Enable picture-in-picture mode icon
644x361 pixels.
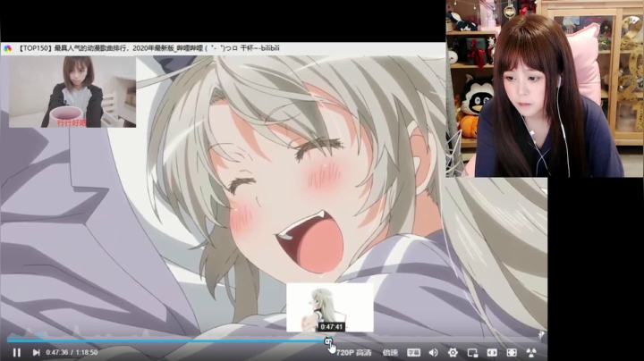click(x=472, y=352)
